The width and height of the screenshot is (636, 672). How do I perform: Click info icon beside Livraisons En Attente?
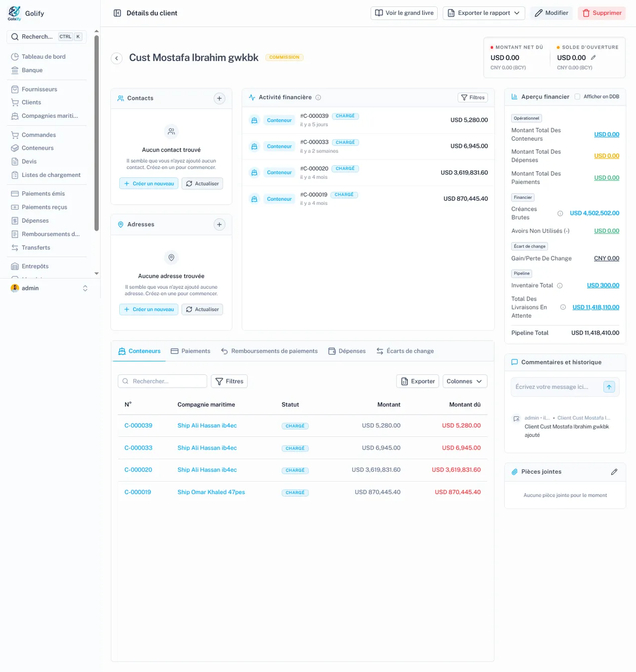[x=563, y=307]
